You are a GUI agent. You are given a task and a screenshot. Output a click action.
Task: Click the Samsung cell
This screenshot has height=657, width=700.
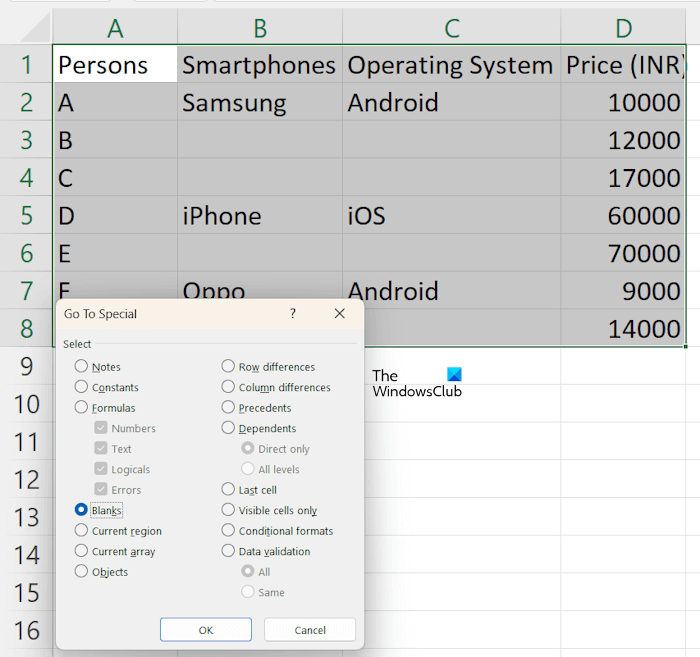[260, 102]
